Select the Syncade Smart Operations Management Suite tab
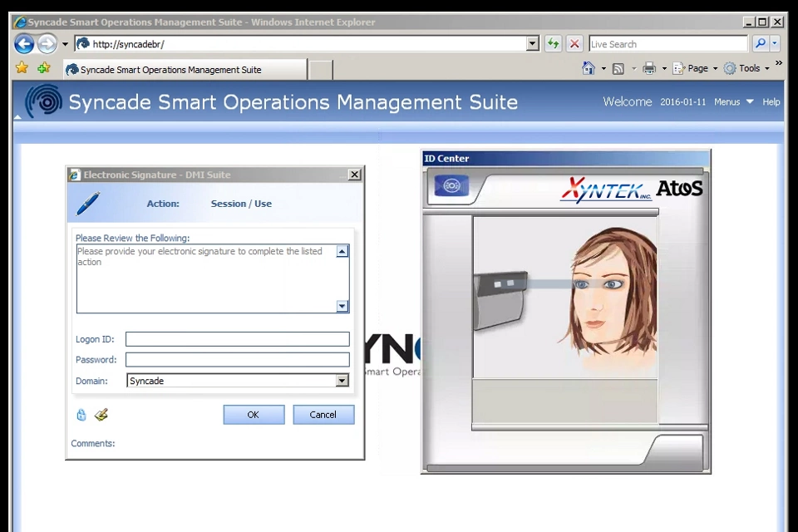Image resolution: width=798 pixels, height=532 pixels. [x=185, y=69]
